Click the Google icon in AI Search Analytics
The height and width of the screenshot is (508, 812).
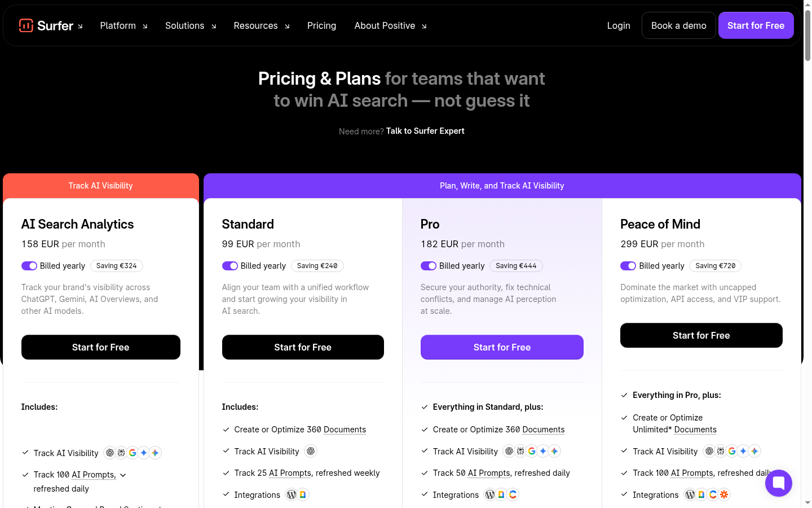pos(133,453)
